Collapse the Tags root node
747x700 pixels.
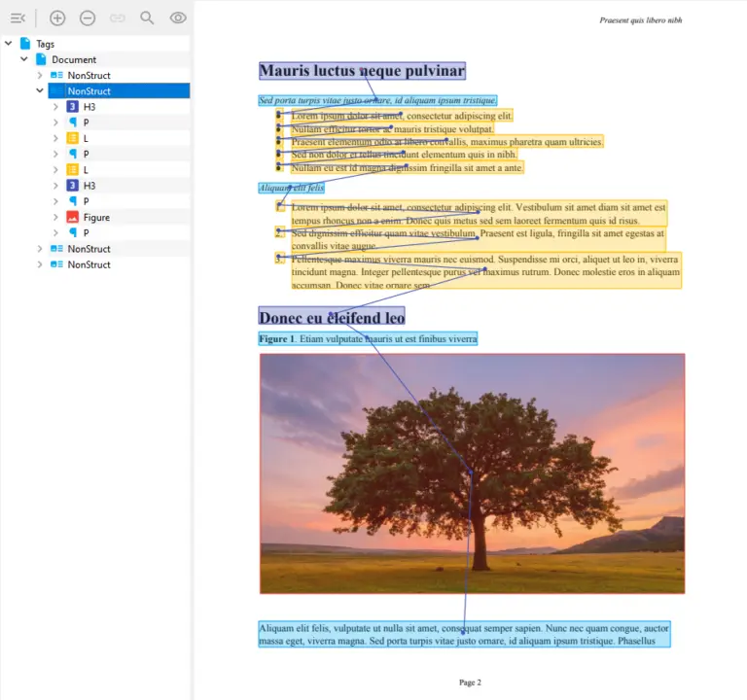point(8,44)
